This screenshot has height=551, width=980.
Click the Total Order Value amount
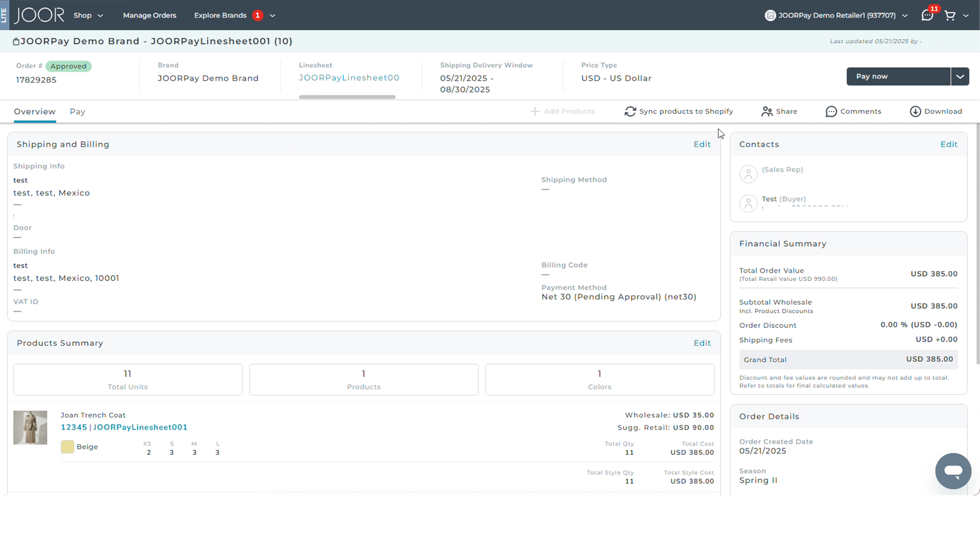(934, 274)
